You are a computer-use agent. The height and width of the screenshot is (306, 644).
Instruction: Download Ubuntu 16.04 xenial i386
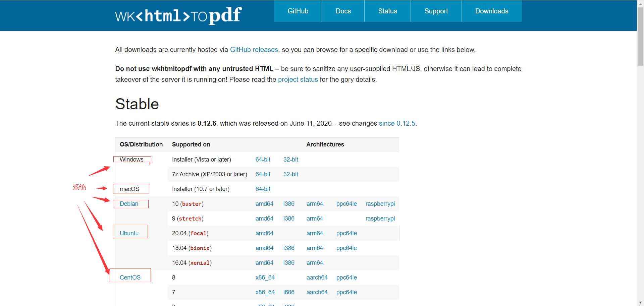coord(289,263)
